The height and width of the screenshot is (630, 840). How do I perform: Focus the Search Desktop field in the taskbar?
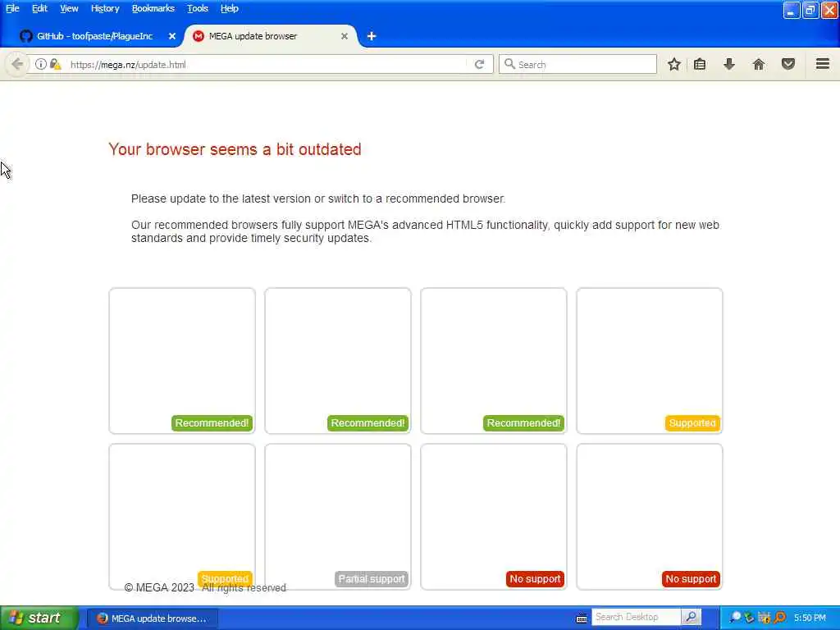[637, 617]
